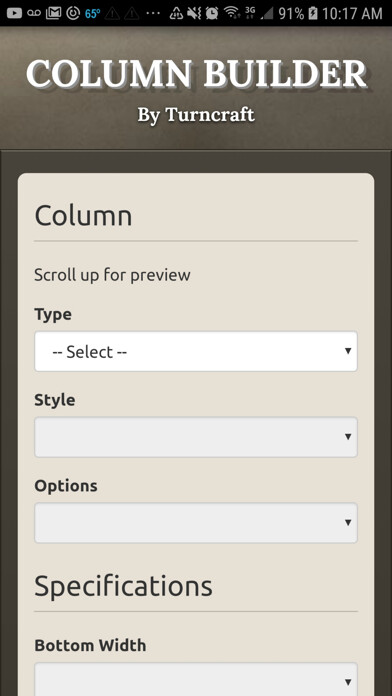Tap the By Turncraft subtitle
Image resolution: width=392 pixels, height=696 pixels.
click(x=196, y=115)
